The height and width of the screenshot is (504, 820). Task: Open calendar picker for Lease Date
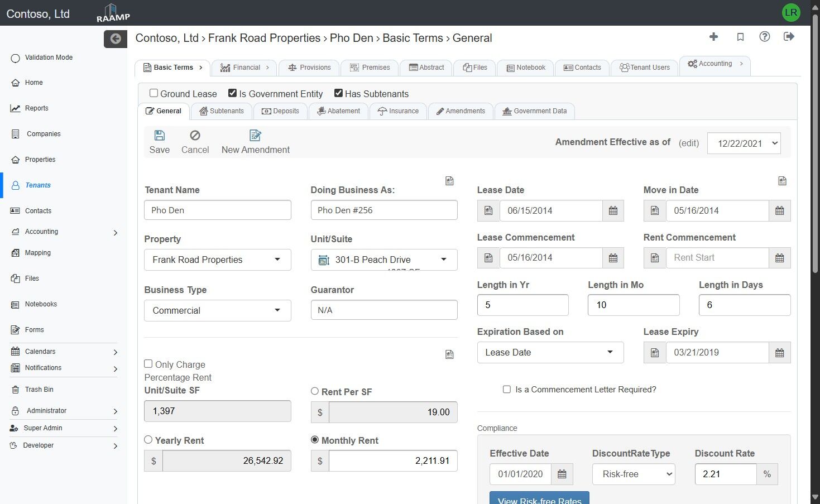(x=613, y=211)
